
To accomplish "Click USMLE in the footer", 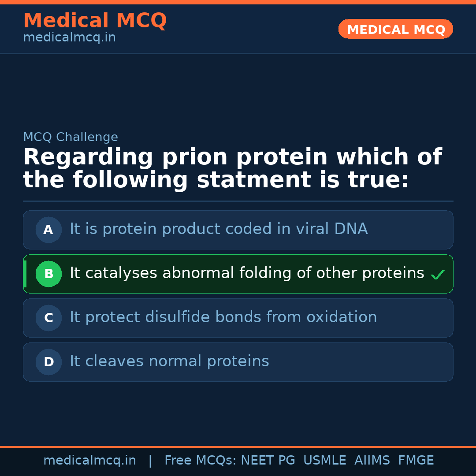I will coord(324,461).
